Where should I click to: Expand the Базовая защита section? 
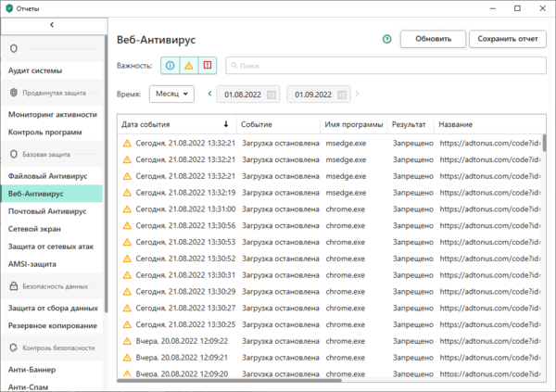[x=45, y=154]
